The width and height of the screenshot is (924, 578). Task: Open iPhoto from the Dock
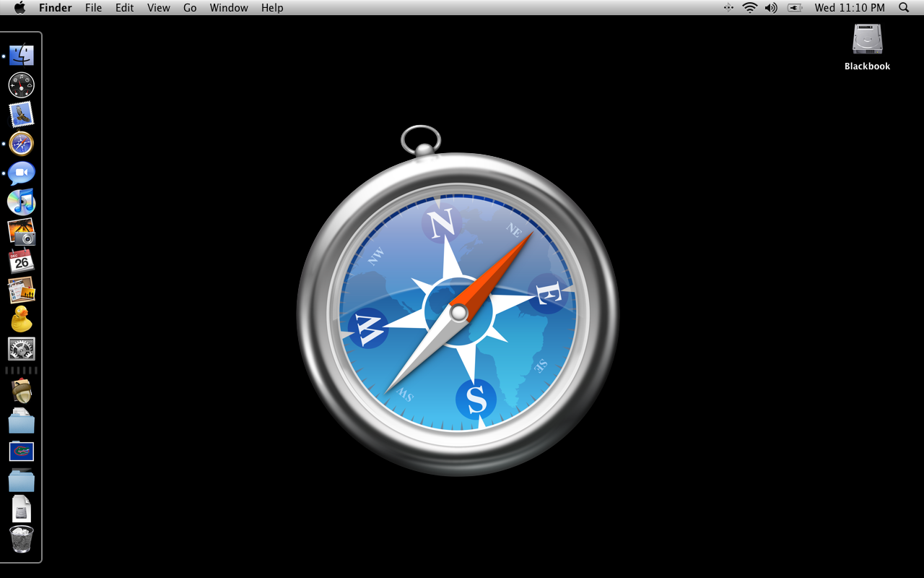click(22, 232)
